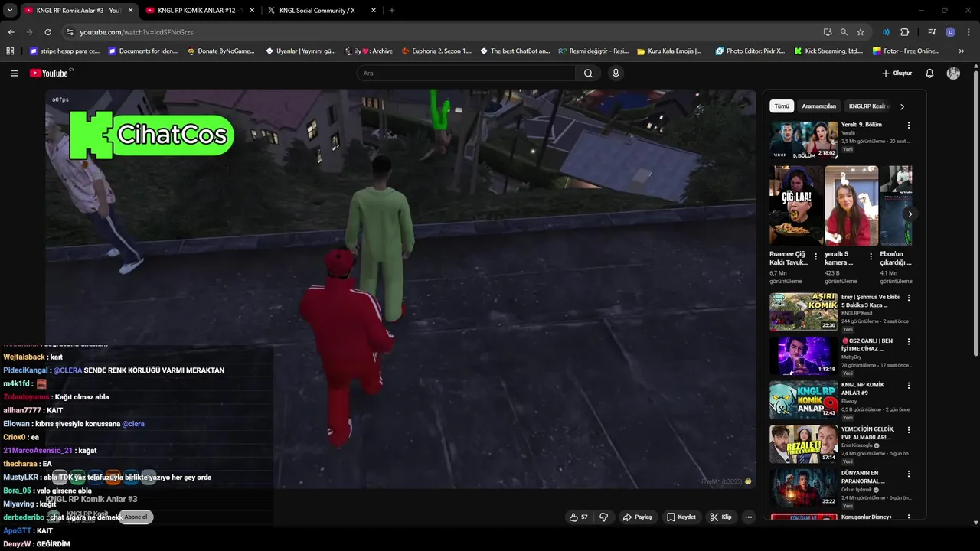Image resolution: width=980 pixels, height=551 pixels.
Task: View site information icon in address bar
Action: (70, 32)
